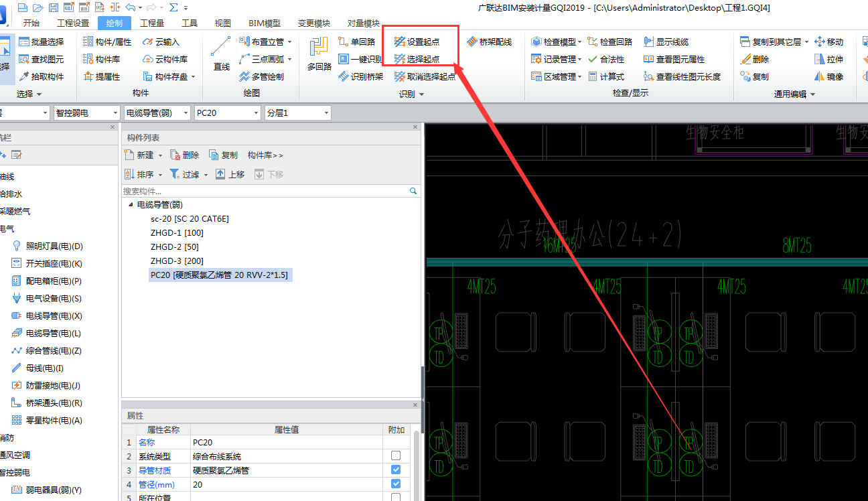Run 一键识别 one-click recognition
This screenshot has width=868, height=501.
pos(360,59)
